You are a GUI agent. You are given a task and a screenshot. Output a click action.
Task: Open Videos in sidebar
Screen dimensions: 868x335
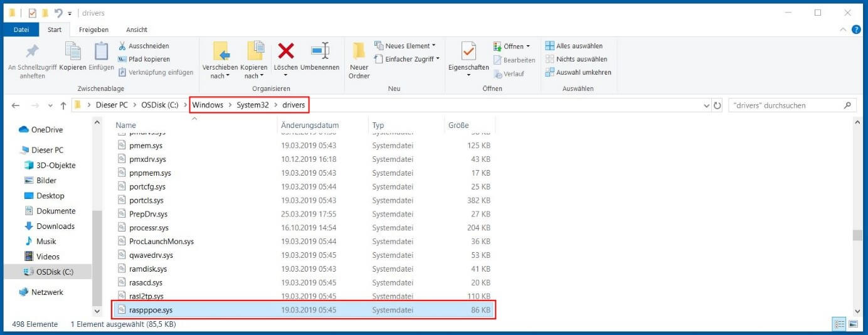pyautogui.click(x=41, y=256)
